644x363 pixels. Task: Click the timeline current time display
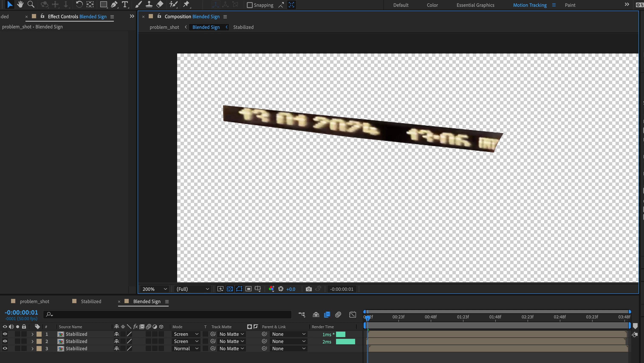[x=21, y=312]
